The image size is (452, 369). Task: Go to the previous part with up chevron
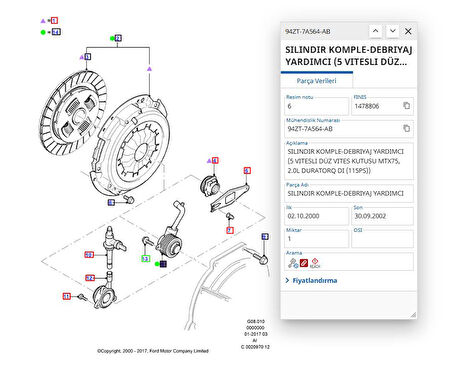375,31
